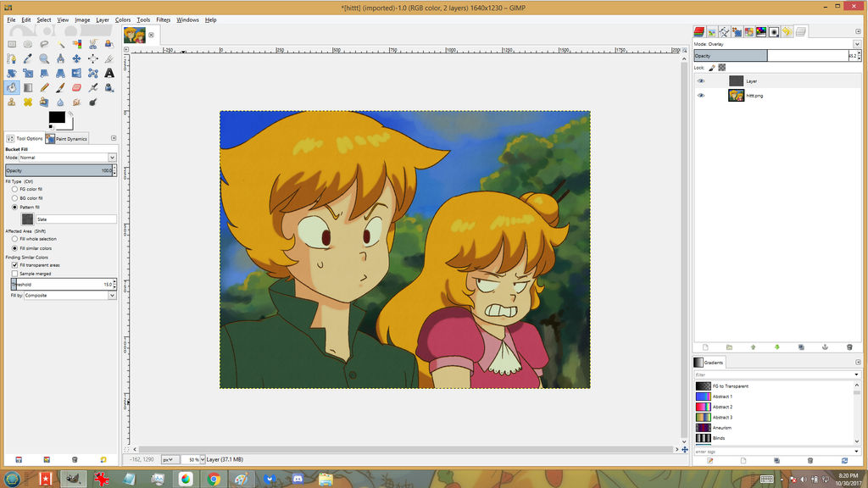Click the foreground black color swatch

pyautogui.click(x=56, y=117)
